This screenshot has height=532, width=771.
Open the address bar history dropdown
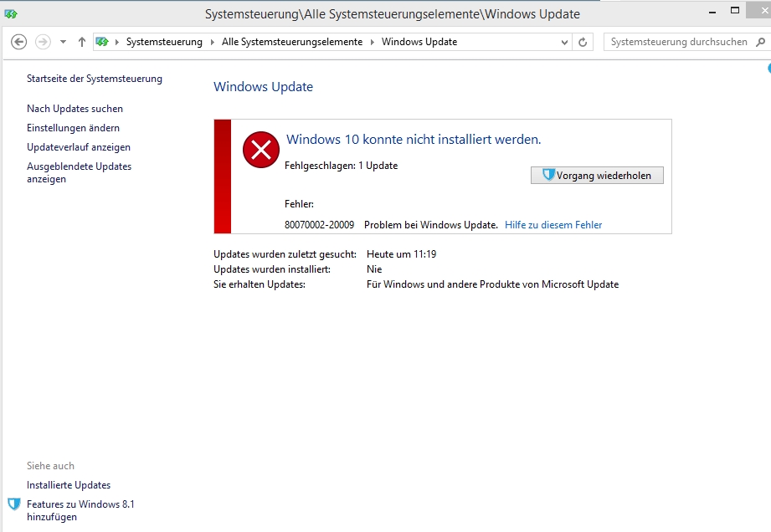564,43
